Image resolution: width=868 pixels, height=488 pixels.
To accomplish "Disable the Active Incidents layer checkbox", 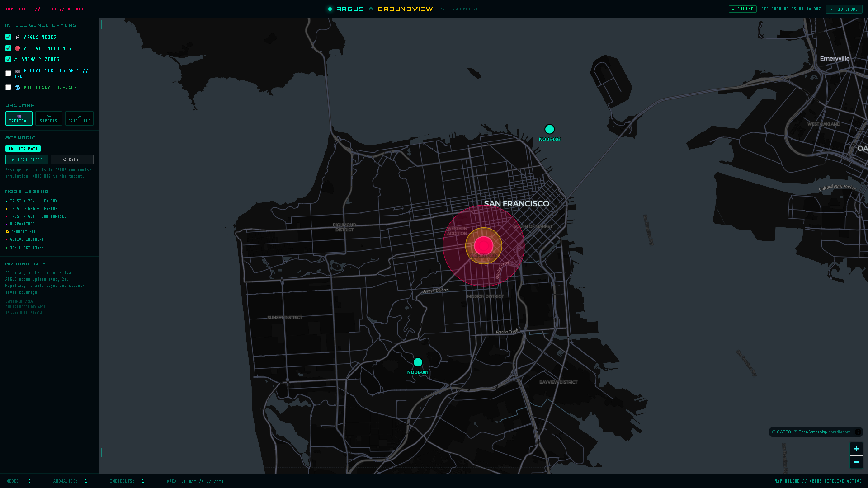I will pos(8,48).
